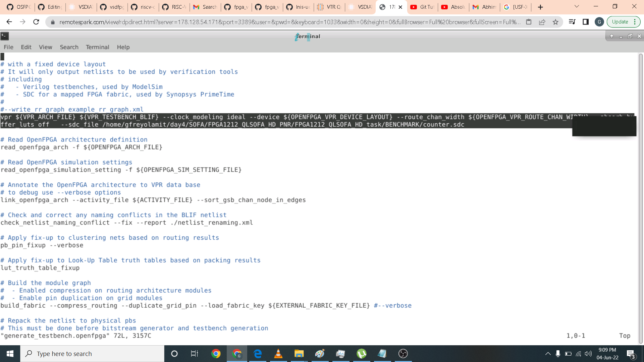This screenshot has width=644, height=362.
Task: Open OBS Studio from taskbar
Action: (403, 354)
